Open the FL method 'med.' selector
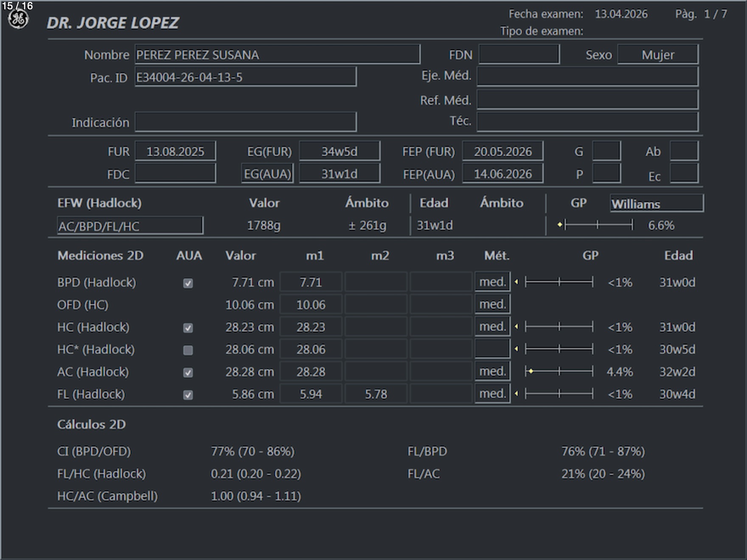 (x=492, y=394)
